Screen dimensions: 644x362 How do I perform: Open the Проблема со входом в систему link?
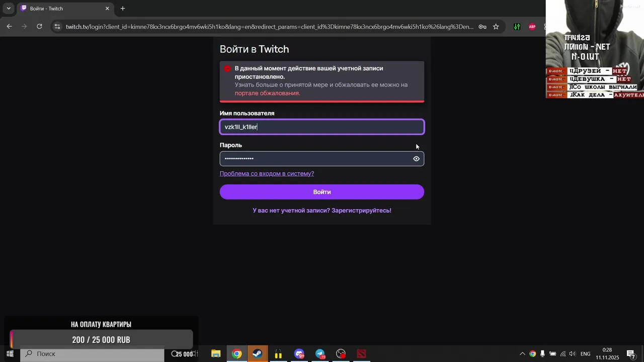click(267, 173)
